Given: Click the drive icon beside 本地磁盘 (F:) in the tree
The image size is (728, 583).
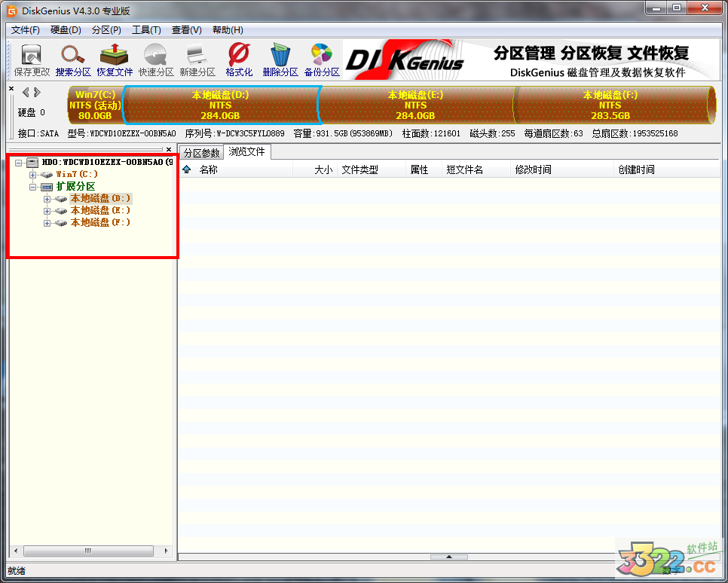Looking at the screenshot, I should (x=61, y=223).
